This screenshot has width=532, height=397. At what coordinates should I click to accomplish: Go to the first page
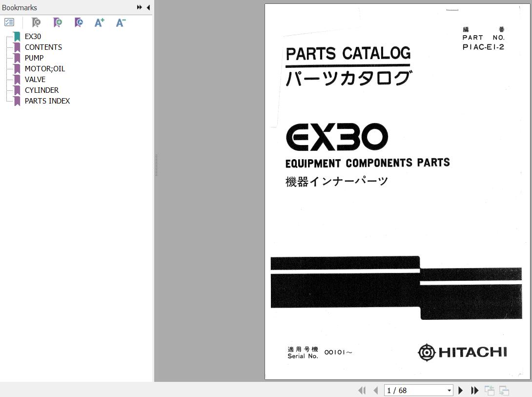click(x=362, y=391)
